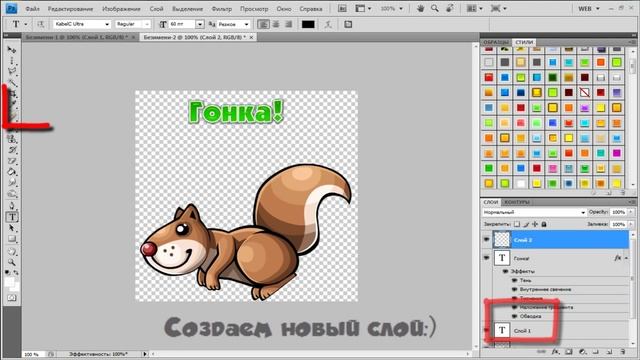Select the Move tool

click(x=11, y=50)
